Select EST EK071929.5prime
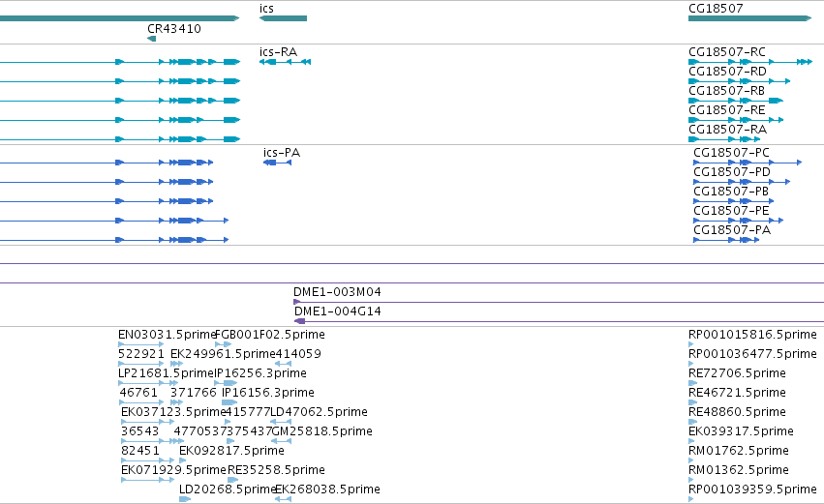 click(x=173, y=470)
